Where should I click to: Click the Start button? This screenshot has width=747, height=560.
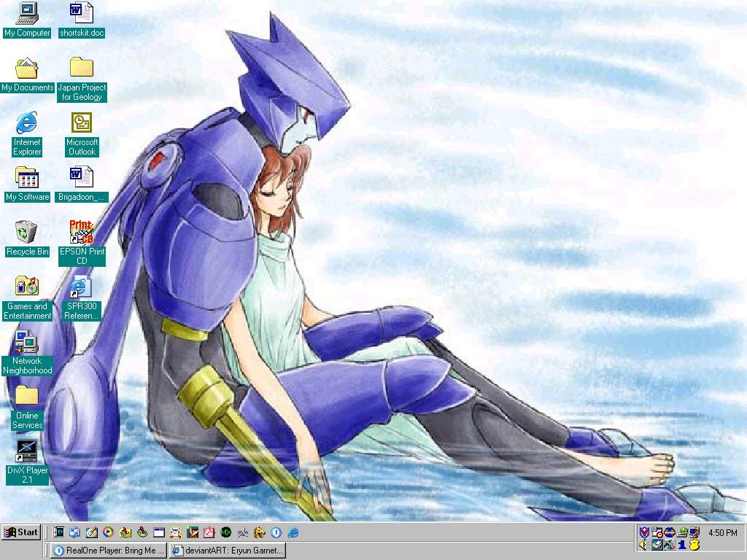pyautogui.click(x=21, y=532)
